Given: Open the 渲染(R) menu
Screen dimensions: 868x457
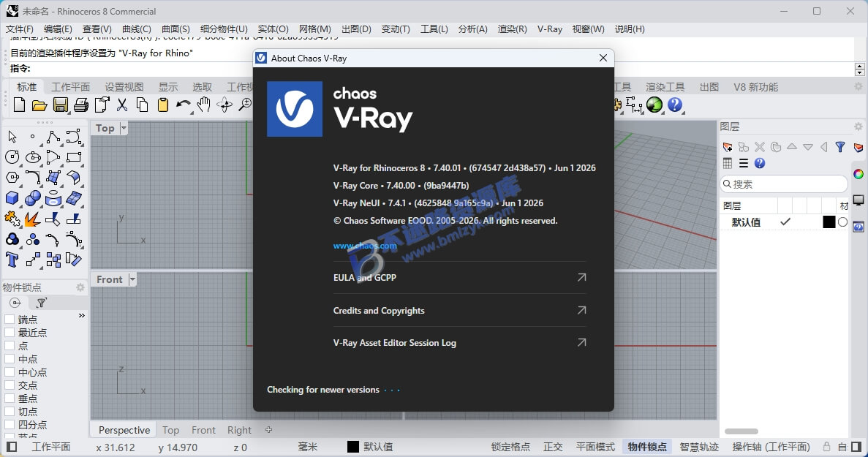Looking at the screenshot, I should [512, 29].
